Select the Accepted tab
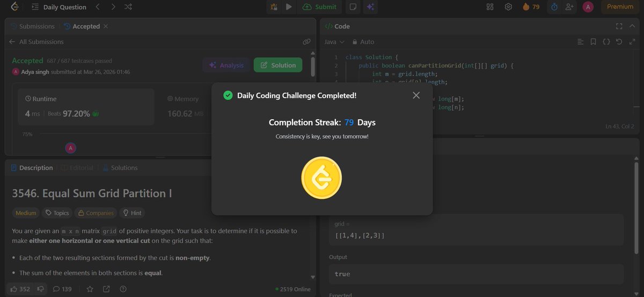 [82, 26]
